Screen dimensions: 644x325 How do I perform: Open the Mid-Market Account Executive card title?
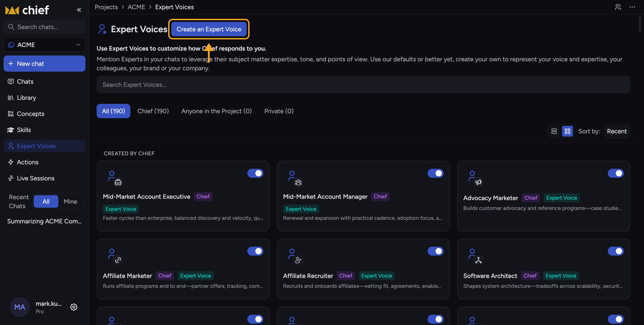click(146, 197)
